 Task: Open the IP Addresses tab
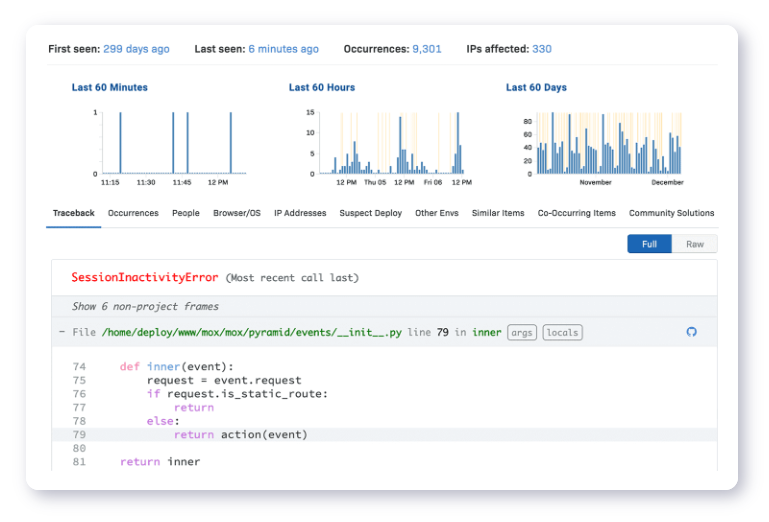coord(300,213)
